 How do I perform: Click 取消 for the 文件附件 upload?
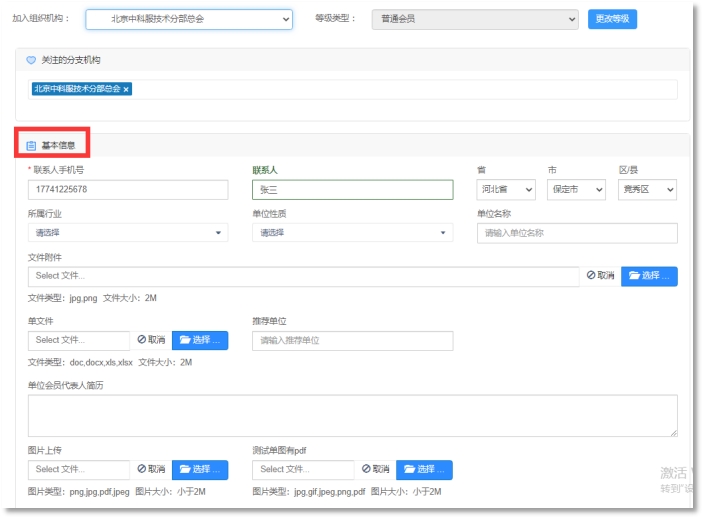pos(600,275)
